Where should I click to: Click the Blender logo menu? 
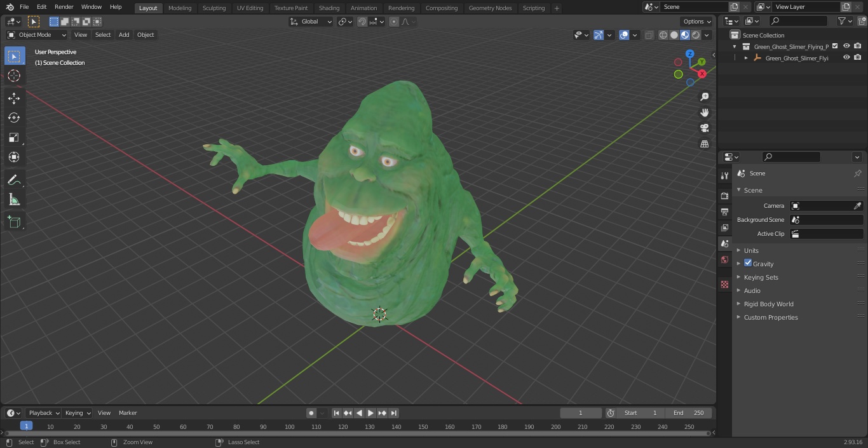pos(10,7)
